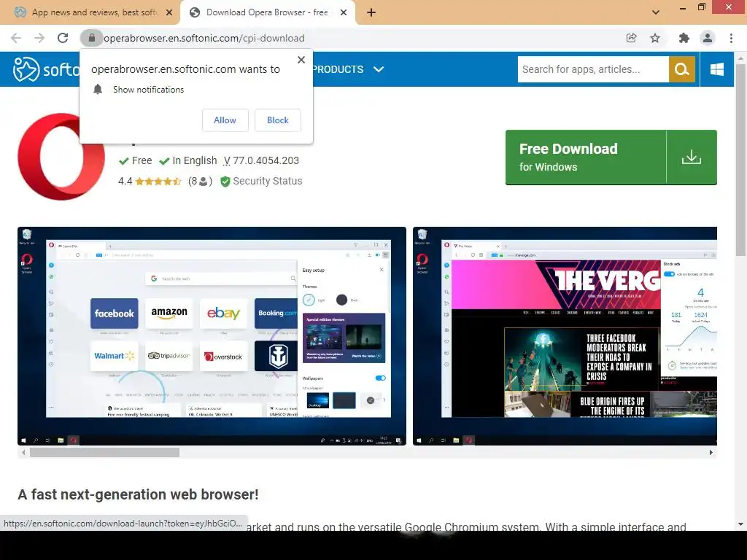
Task: Open the Extensions puzzle icon
Action: [684, 38]
